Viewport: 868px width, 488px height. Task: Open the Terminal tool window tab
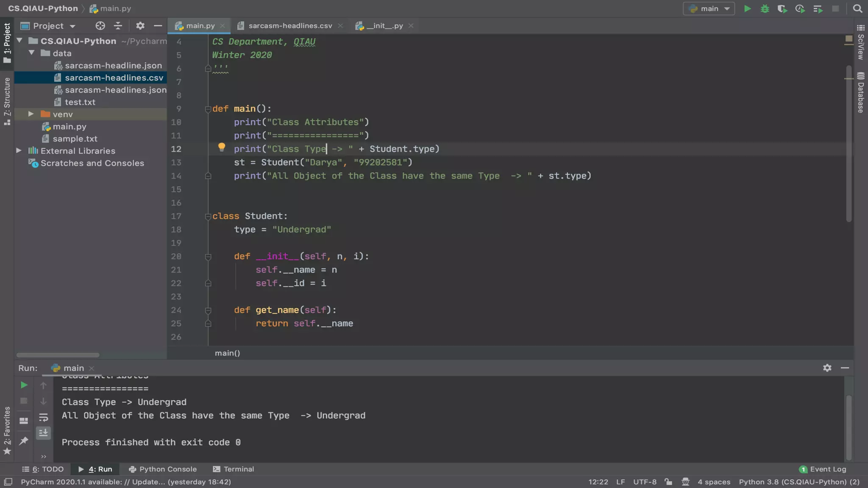point(234,469)
